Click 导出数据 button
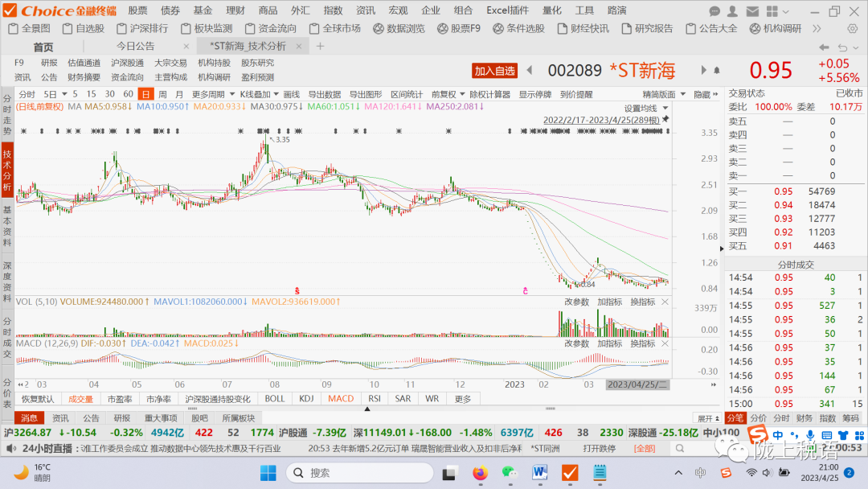868x489 pixels. click(325, 94)
